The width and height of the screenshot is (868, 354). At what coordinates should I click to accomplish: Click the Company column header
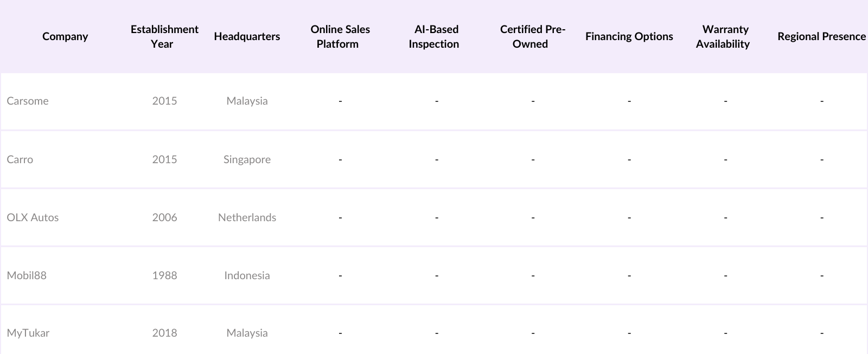coord(65,36)
